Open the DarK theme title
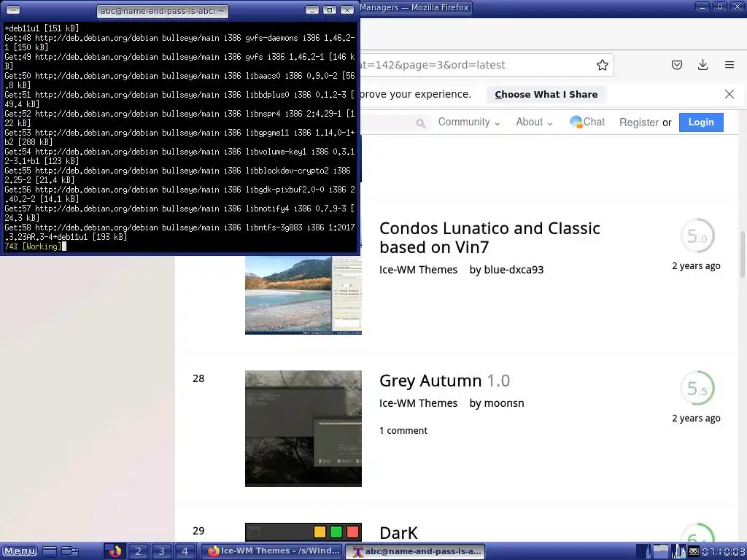747x560 pixels. pos(398,533)
